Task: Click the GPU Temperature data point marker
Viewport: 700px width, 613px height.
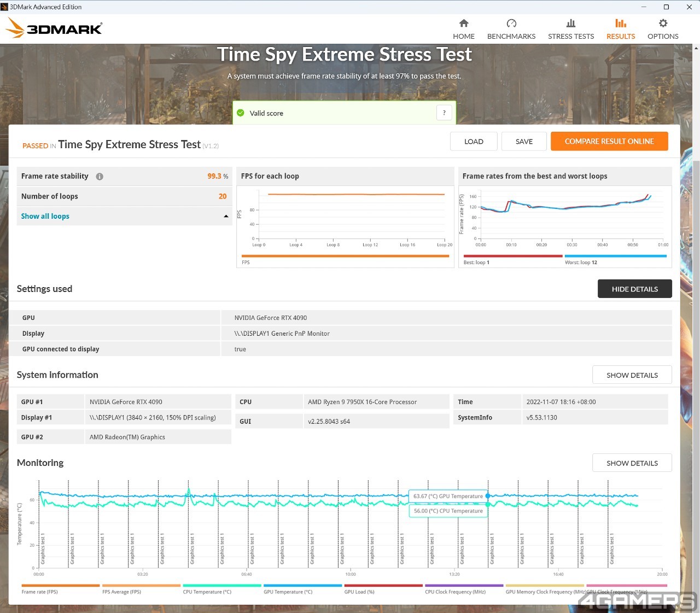Action: click(488, 496)
